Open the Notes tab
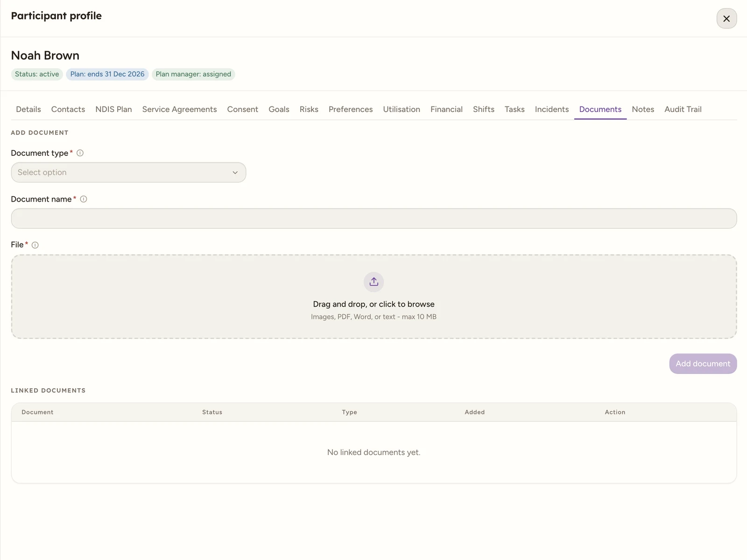The image size is (747, 560). click(x=643, y=109)
